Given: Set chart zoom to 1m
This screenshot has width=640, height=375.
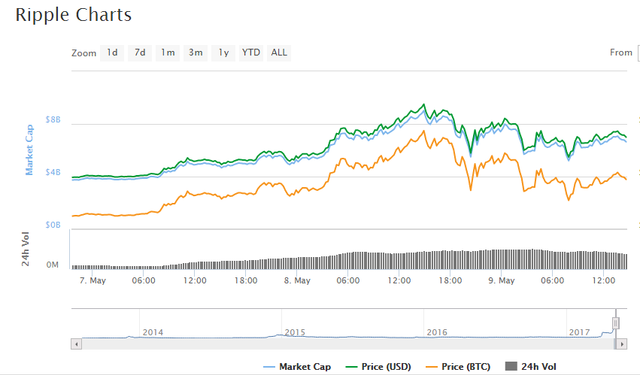Looking at the screenshot, I should (x=168, y=53).
